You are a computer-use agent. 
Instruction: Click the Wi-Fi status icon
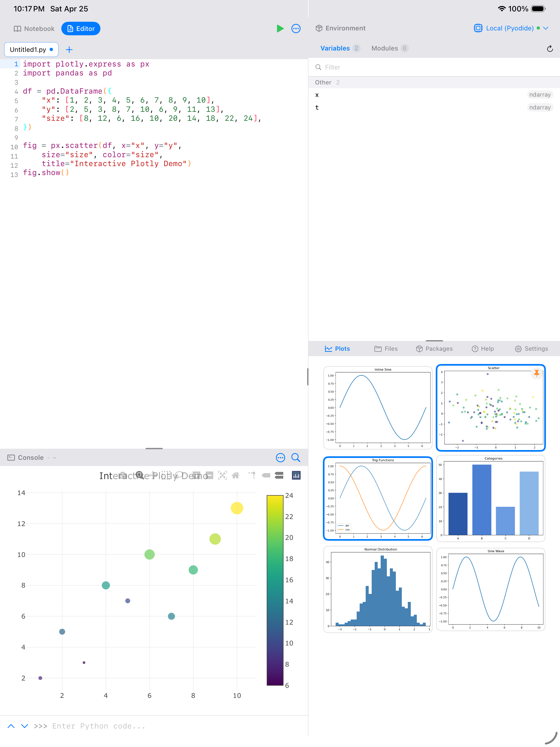coord(502,9)
